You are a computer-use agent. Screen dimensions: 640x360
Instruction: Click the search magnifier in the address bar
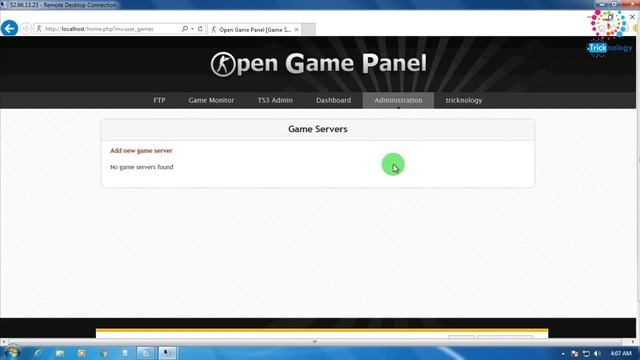[184, 29]
